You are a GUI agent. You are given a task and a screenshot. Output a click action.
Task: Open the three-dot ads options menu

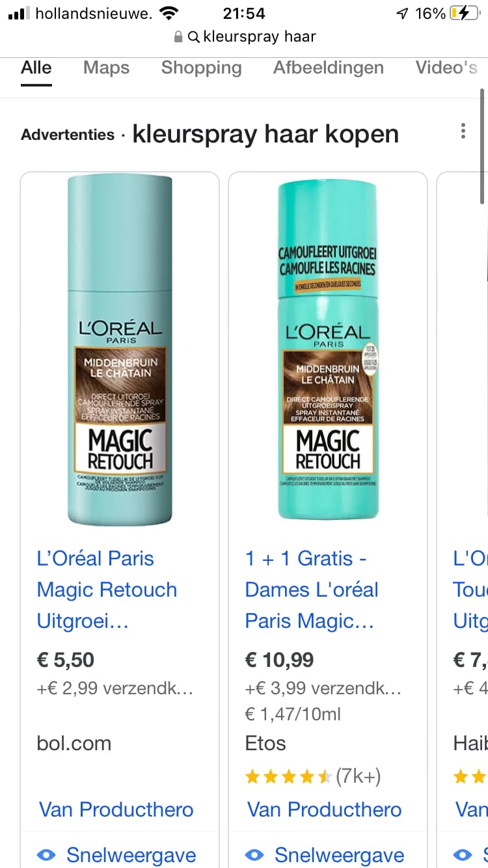pyautogui.click(x=463, y=131)
